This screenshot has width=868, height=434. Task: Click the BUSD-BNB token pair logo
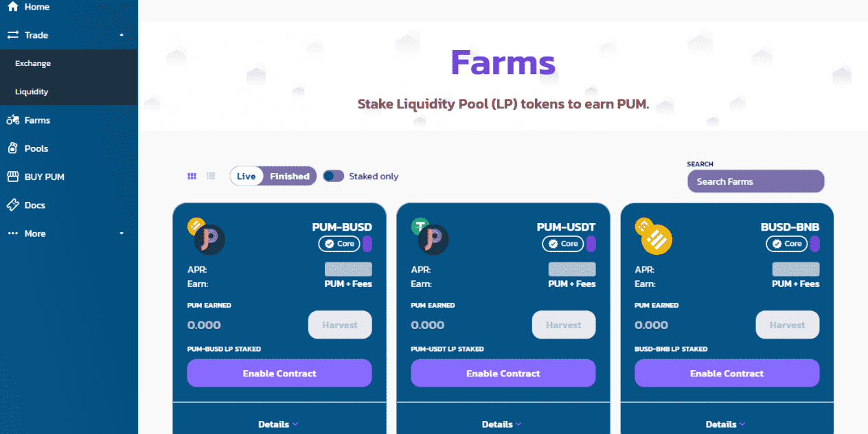point(654,236)
